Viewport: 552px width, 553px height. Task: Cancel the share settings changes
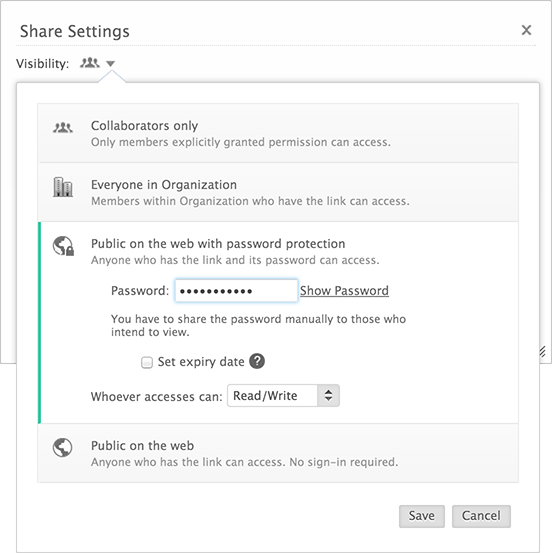[481, 516]
